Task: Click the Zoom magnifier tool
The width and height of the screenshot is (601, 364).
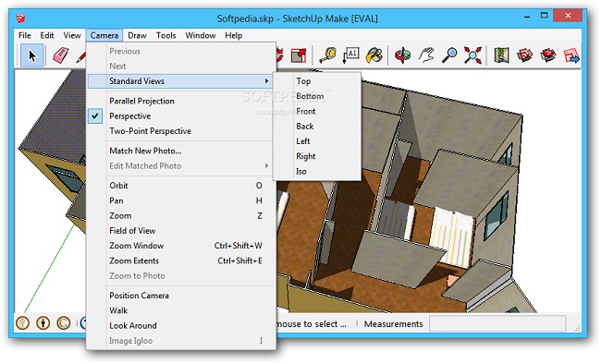Action: [x=449, y=55]
